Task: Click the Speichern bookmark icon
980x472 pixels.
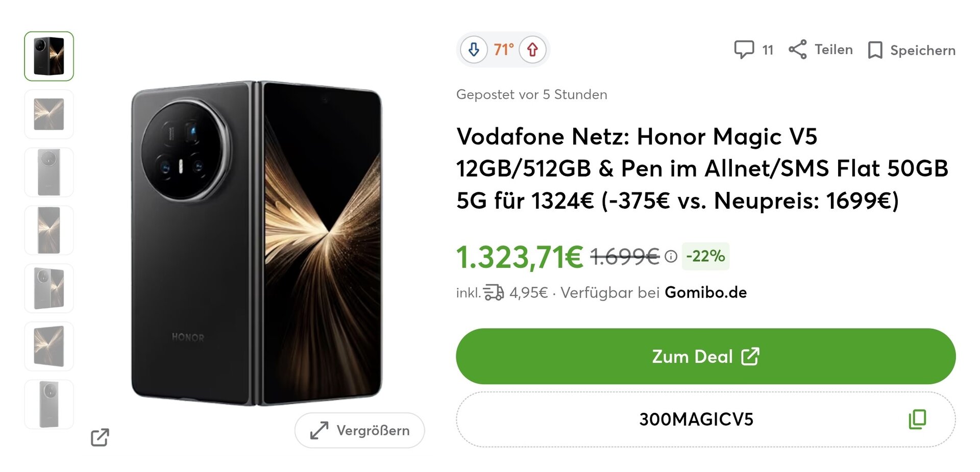Action: [875, 50]
